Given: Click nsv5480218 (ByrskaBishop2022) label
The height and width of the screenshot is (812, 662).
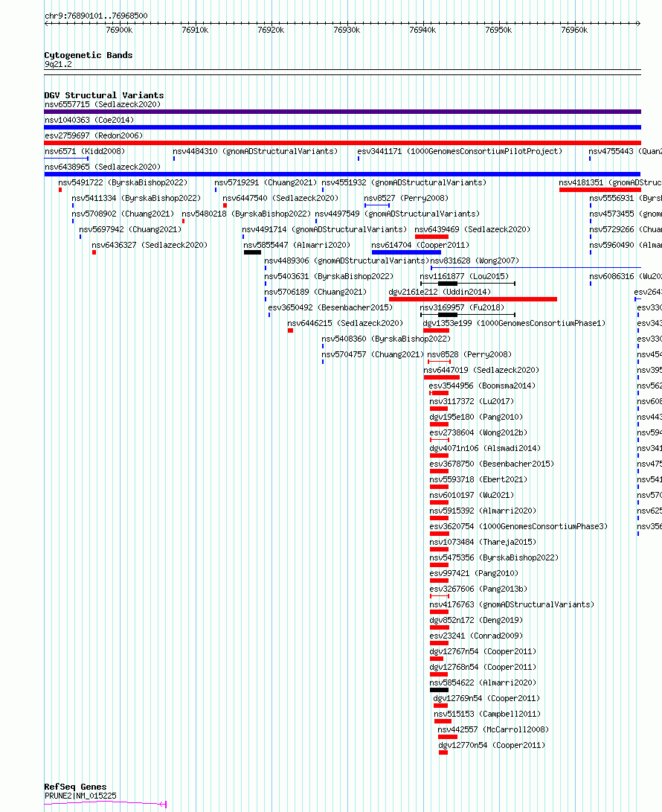Looking at the screenshot, I should (246, 214).
